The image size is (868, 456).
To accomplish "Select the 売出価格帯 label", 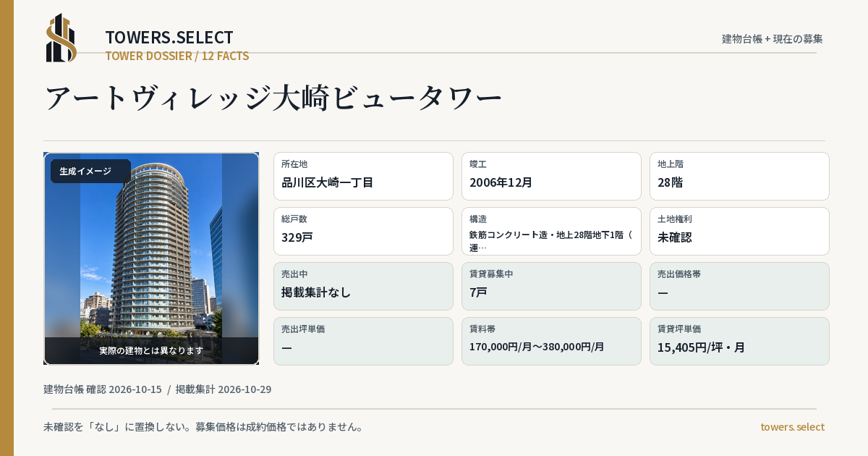I will [x=679, y=274].
